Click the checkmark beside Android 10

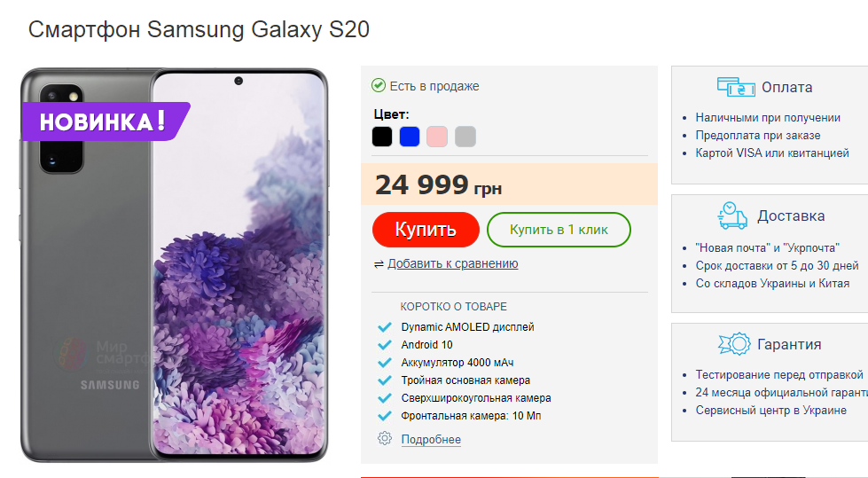385,345
